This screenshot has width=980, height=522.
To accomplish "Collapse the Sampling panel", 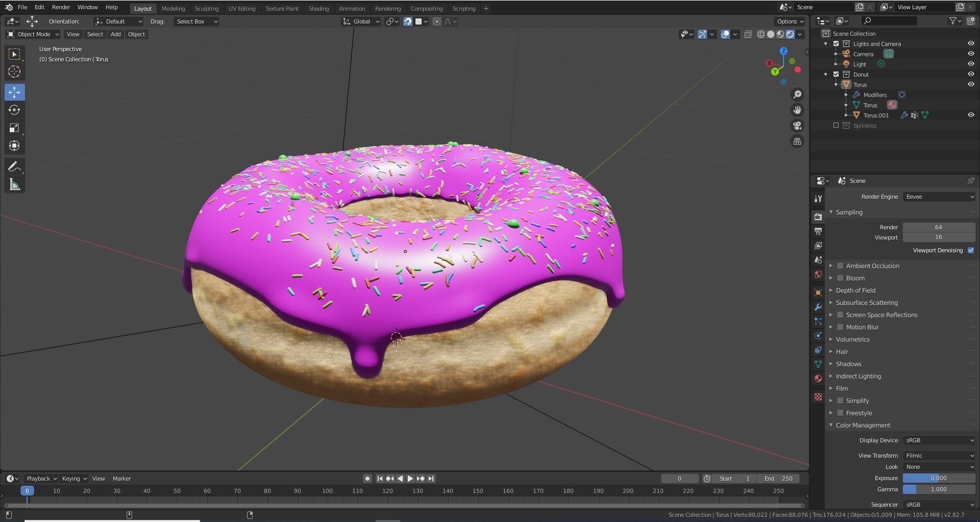I will tap(849, 212).
